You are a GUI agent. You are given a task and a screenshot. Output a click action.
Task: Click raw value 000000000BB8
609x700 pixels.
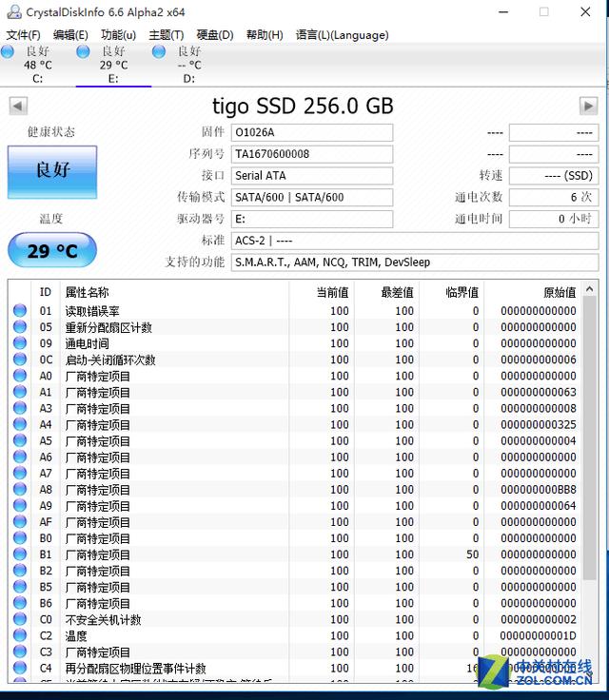539,489
